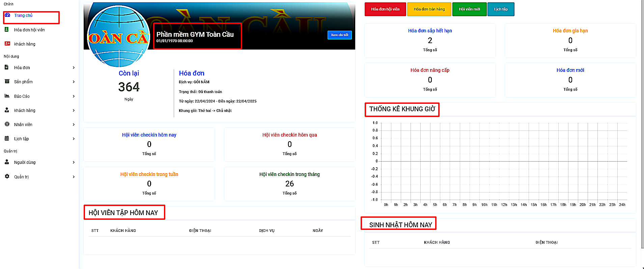644x269 pixels.
Task: Click the Nhân viên sidebar icon
Action: (x=7, y=124)
